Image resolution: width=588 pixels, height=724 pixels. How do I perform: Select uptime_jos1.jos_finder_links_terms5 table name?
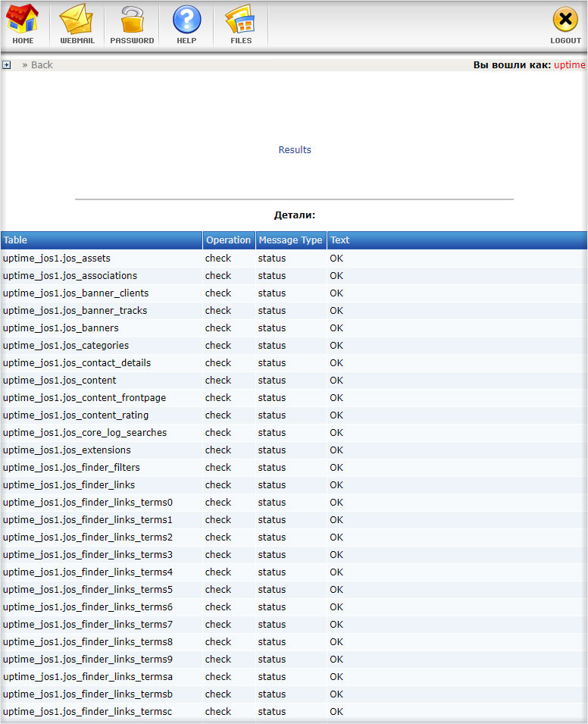pos(88,590)
